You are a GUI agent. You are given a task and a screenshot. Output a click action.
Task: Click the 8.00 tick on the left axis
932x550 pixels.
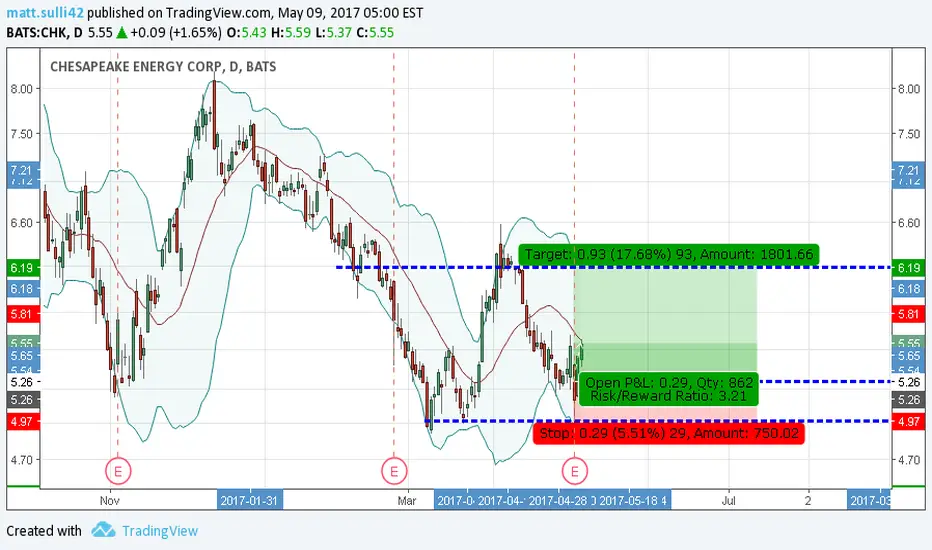[21, 89]
